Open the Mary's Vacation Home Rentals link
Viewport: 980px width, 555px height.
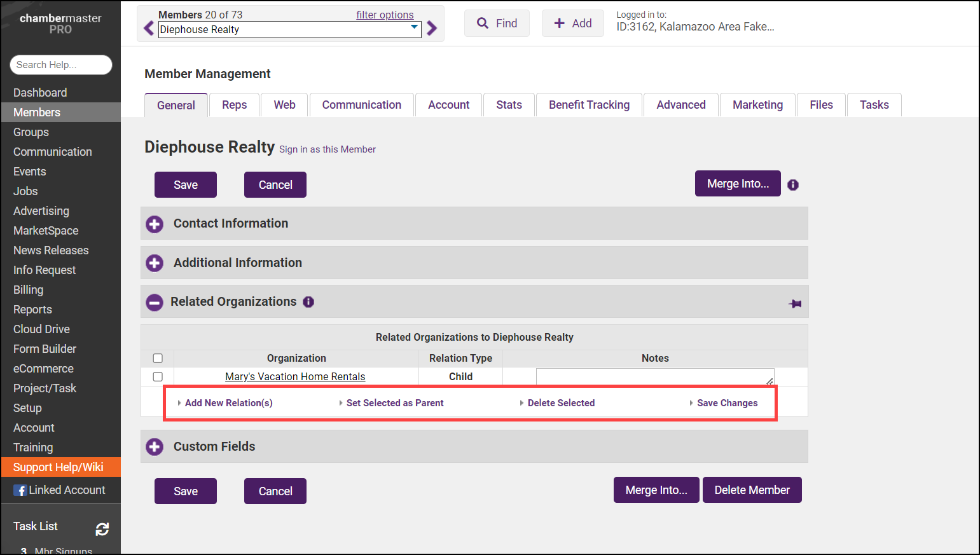295,377
